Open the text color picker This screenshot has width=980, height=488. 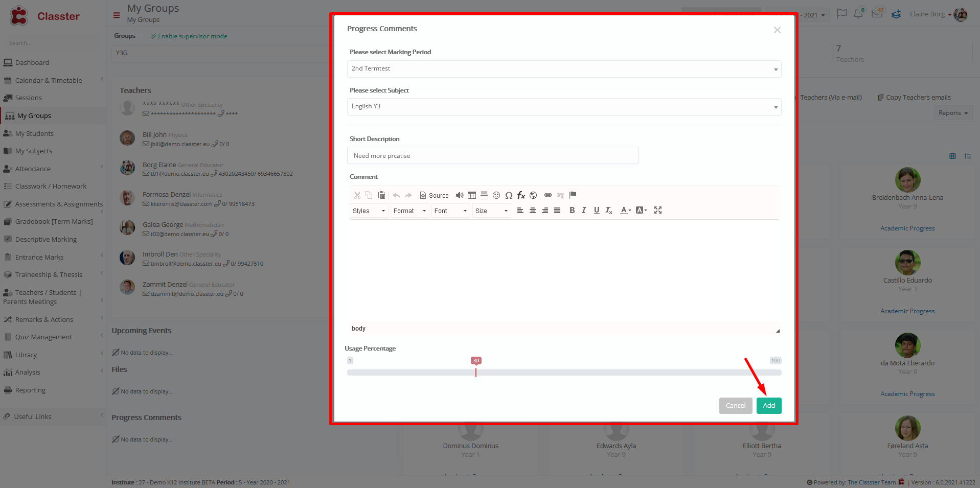point(626,210)
